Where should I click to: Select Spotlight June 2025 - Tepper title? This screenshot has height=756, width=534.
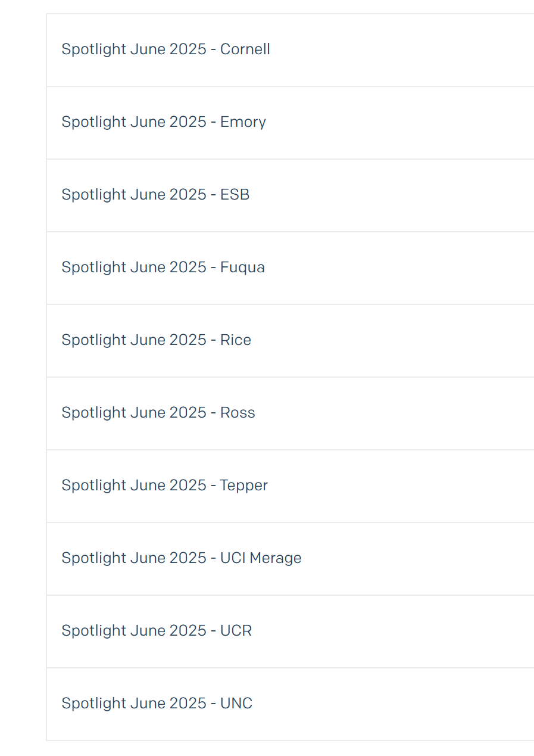[164, 486]
